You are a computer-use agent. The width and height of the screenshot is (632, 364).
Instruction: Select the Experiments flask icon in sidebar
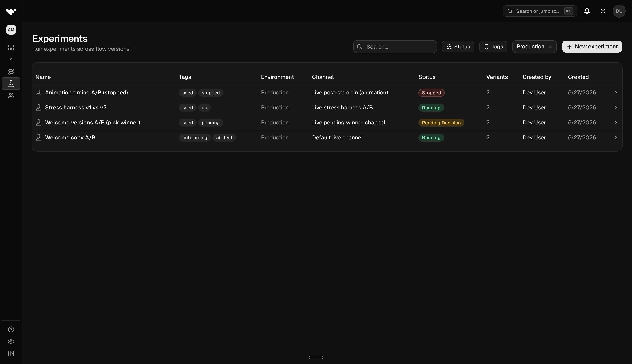(x=11, y=84)
